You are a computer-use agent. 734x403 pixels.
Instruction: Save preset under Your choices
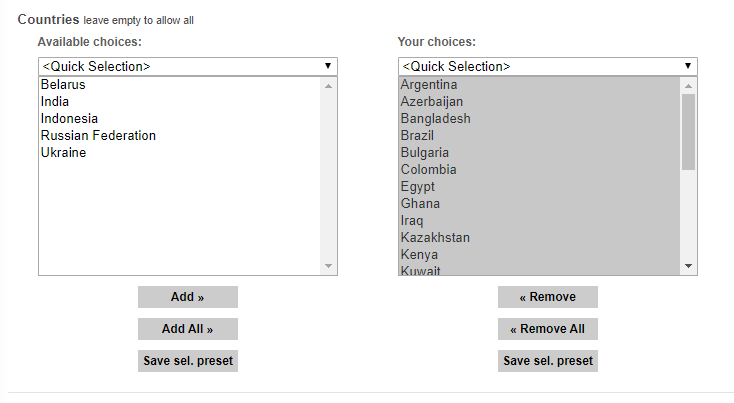pyautogui.click(x=547, y=361)
